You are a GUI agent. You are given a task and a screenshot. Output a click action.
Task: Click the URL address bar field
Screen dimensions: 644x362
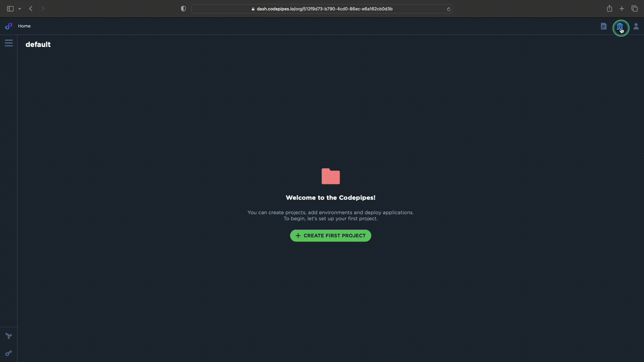point(322,9)
